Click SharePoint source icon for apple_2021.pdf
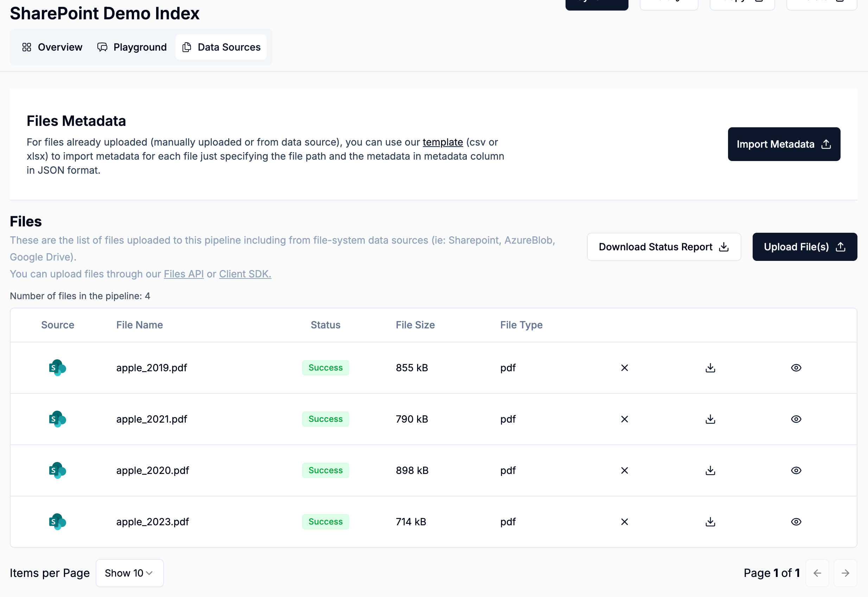 coord(57,419)
